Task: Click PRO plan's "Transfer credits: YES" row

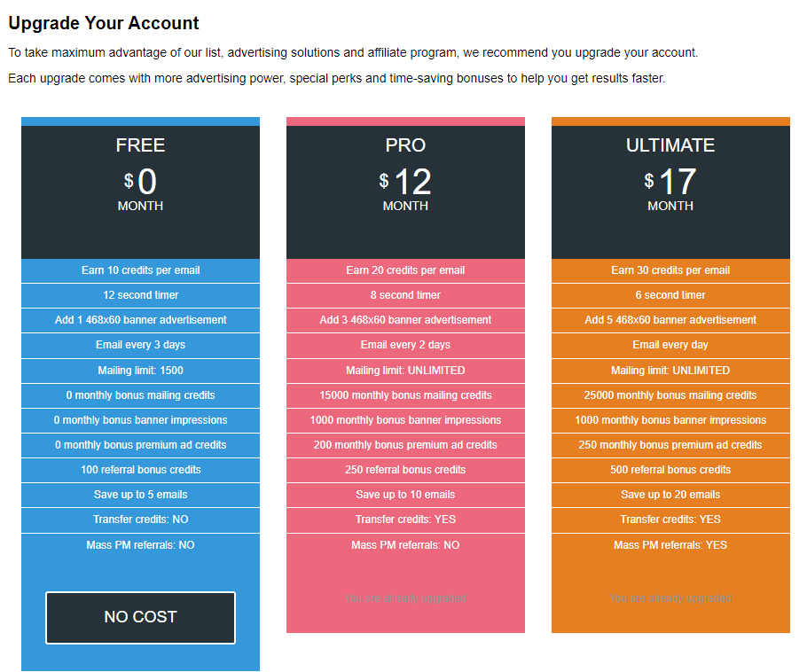Action: point(405,520)
